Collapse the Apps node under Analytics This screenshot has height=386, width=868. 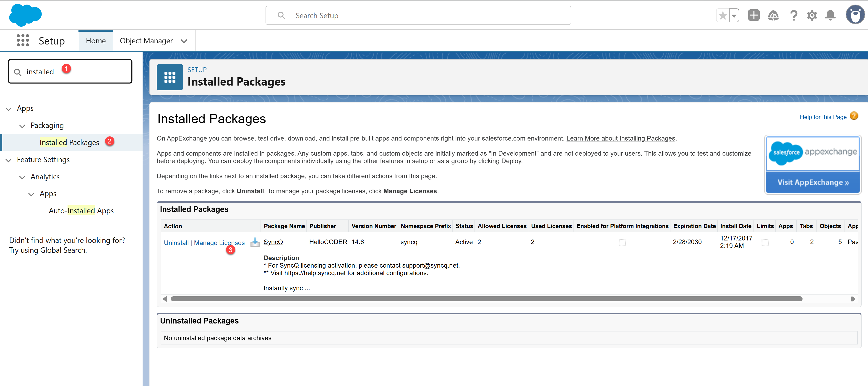[31, 194]
